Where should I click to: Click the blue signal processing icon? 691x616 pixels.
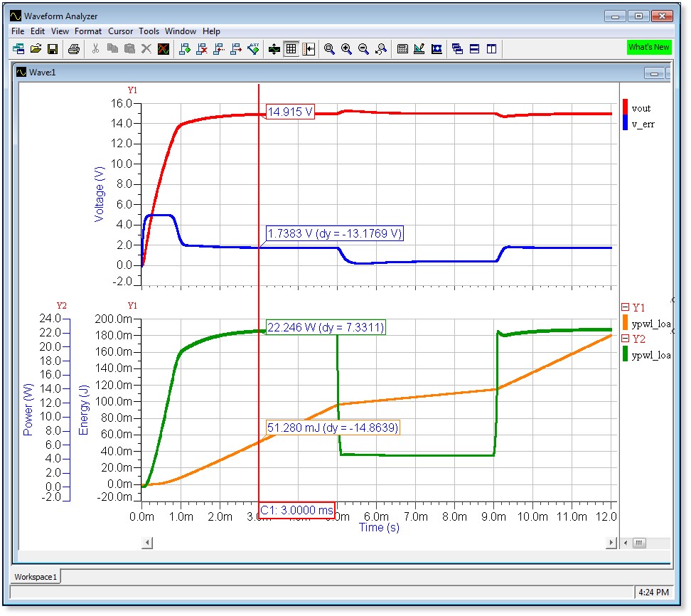(436, 49)
